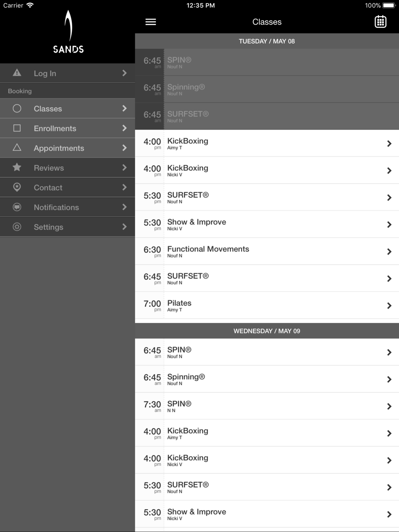Tap the triangle icon beside Appointments

17,148
